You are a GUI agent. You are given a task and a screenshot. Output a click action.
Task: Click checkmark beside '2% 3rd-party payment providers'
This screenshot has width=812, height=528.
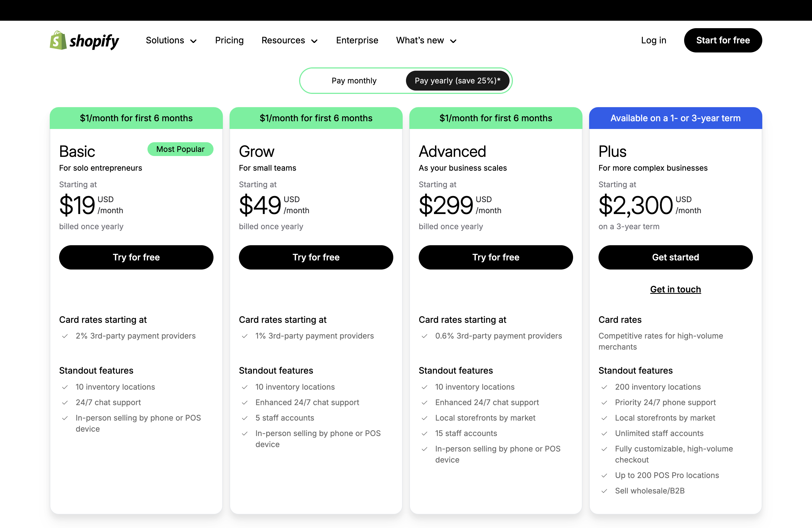(x=65, y=336)
